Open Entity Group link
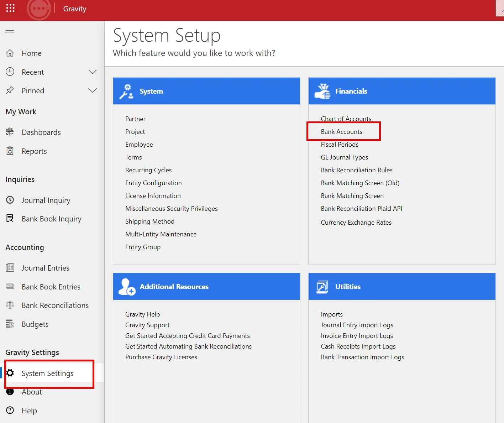The width and height of the screenshot is (504, 423). [x=143, y=247]
